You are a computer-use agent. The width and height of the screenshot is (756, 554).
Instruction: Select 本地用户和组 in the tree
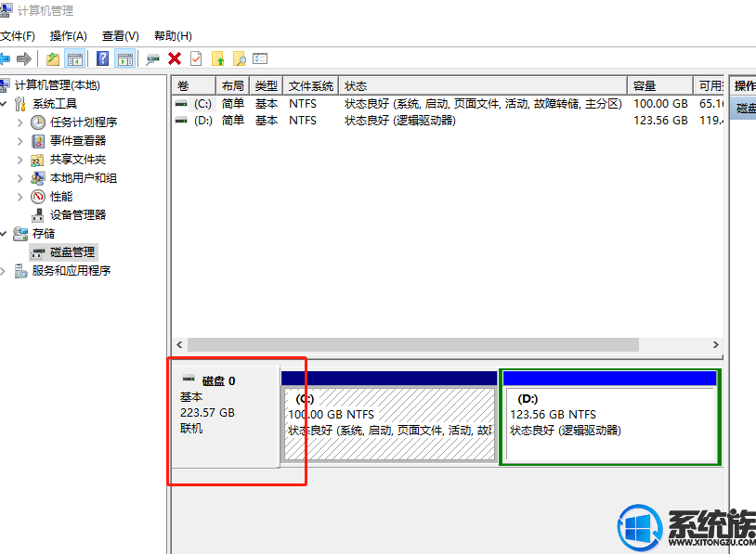click(84, 178)
